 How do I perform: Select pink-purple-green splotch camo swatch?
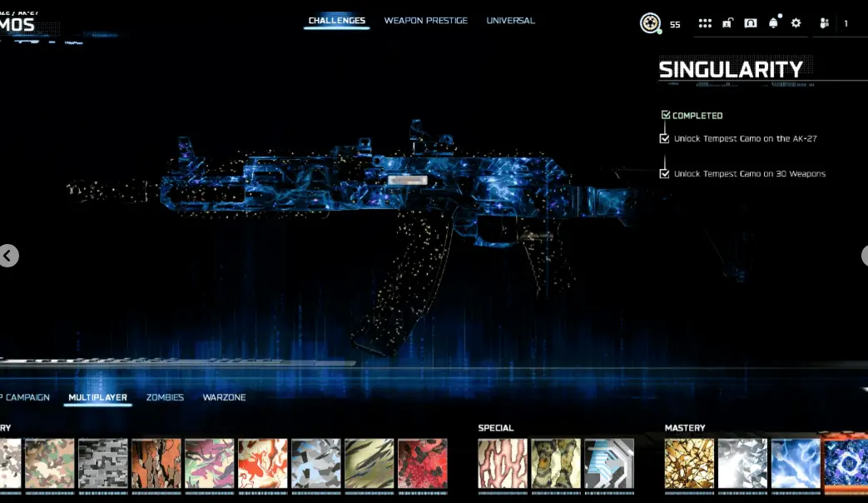pos(209,464)
